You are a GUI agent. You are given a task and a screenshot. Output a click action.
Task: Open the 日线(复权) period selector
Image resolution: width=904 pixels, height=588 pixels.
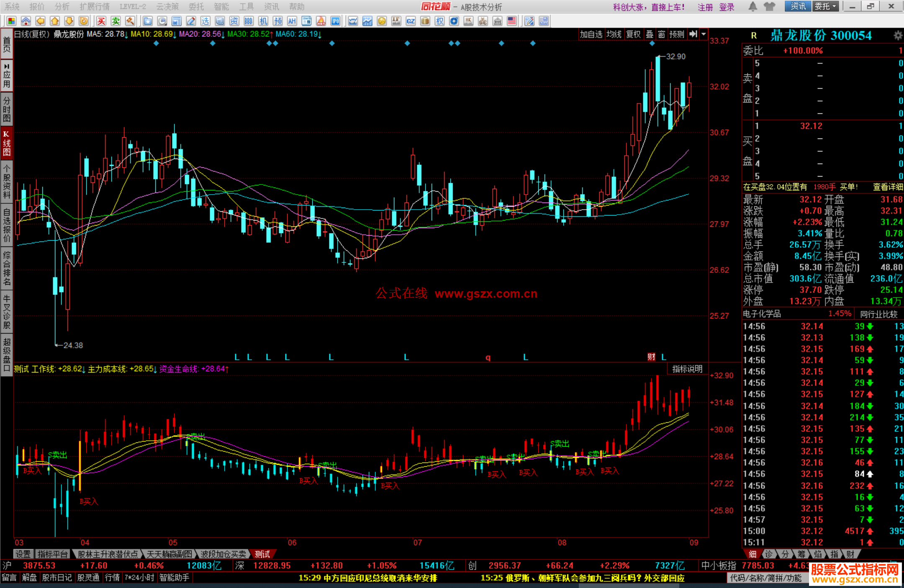coord(32,34)
